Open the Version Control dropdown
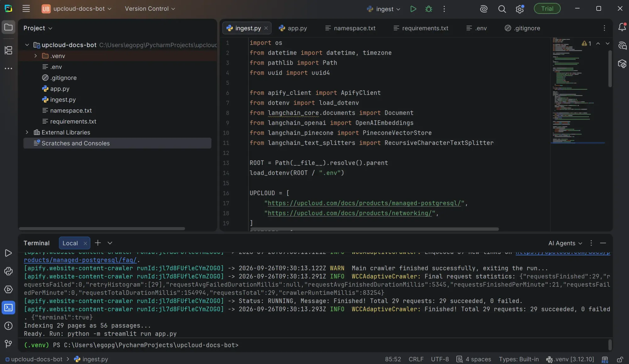Viewport: 629px width, 364px height. coord(150,9)
